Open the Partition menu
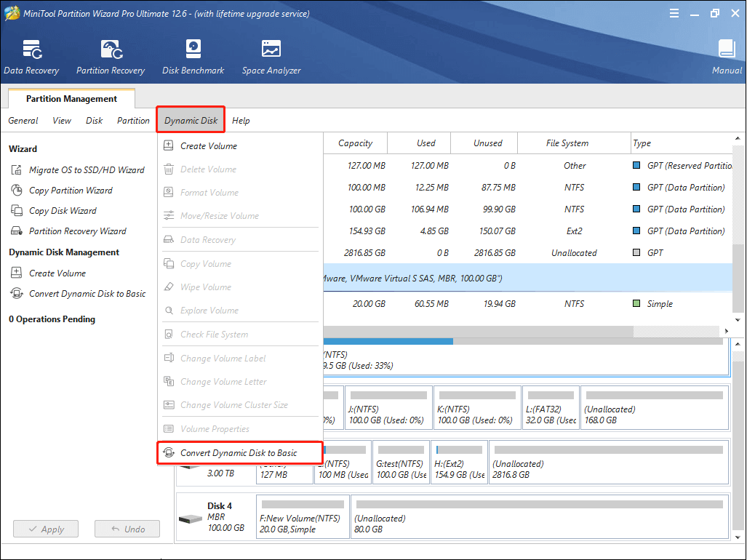 pos(133,121)
